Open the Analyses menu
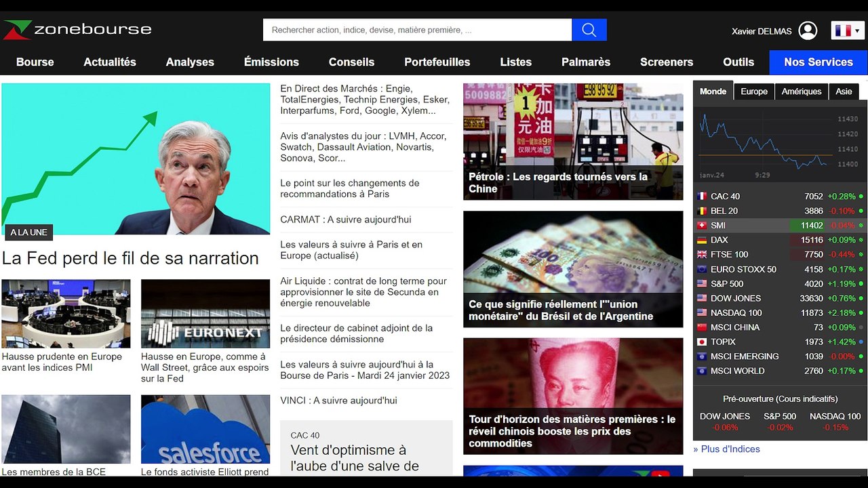The image size is (868, 488). (x=190, y=62)
